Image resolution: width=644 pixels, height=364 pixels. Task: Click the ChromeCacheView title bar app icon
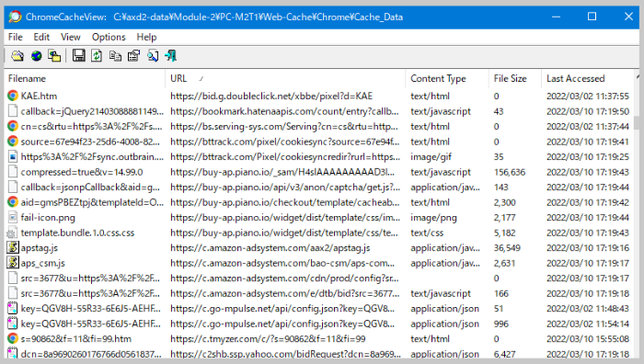coord(16,17)
